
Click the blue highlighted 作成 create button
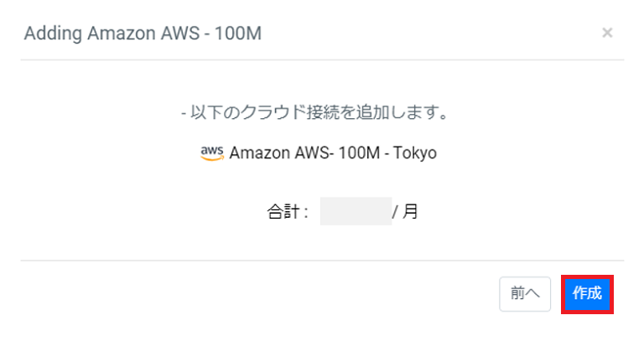coord(587,293)
